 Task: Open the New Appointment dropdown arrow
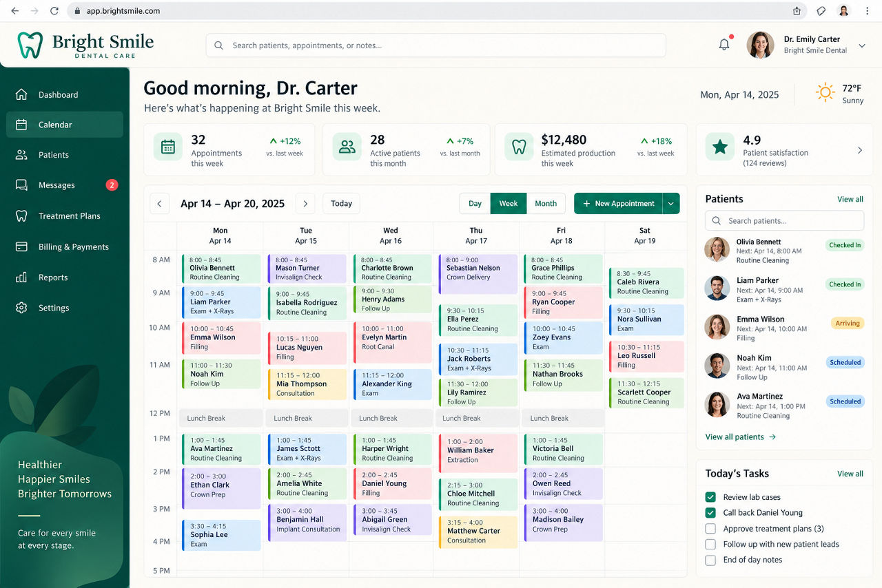[x=671, y=204]
